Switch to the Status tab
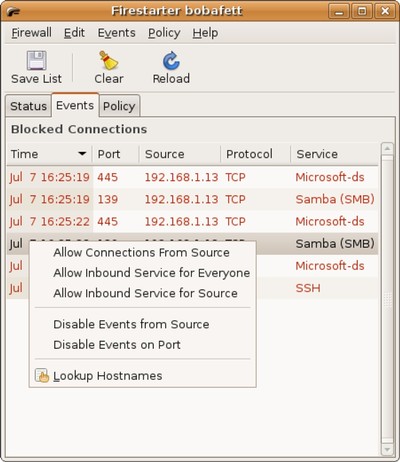The height and width of the screenshot is (462, 400). click(x=28, y=106)
